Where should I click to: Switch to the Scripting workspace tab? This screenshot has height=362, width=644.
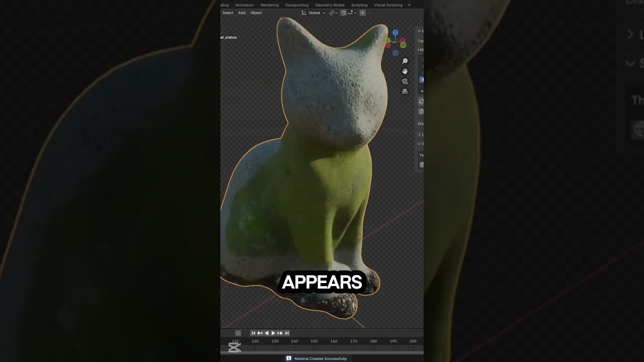tap(359, 5)
